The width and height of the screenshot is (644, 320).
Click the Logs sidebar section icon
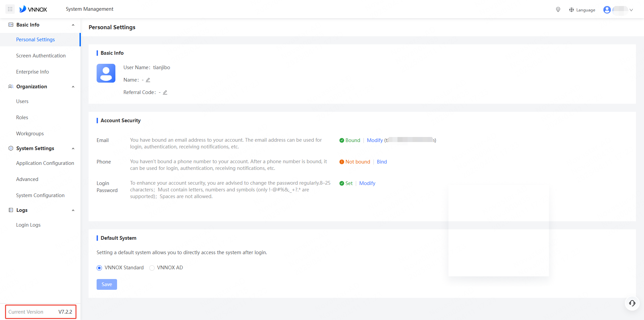tap(11, 210)
